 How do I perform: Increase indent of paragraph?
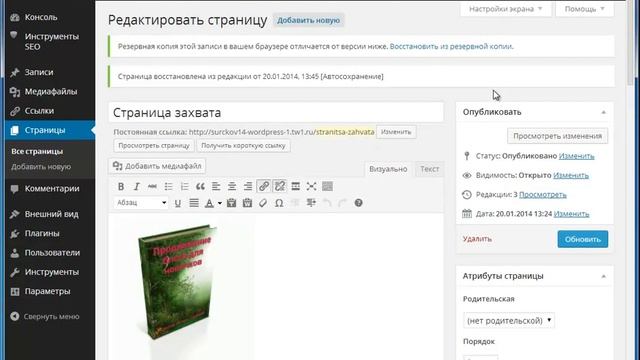[x=311, y=203]
